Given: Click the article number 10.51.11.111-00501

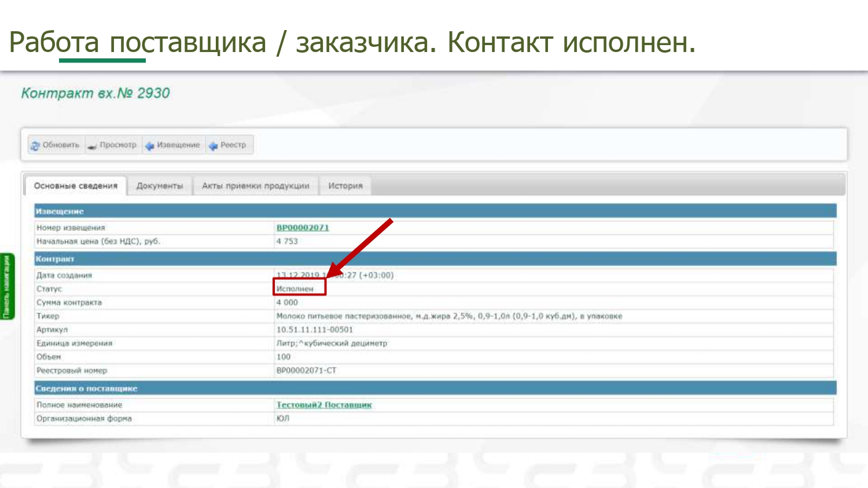Looking at the screenshot, I should [314, 330].
